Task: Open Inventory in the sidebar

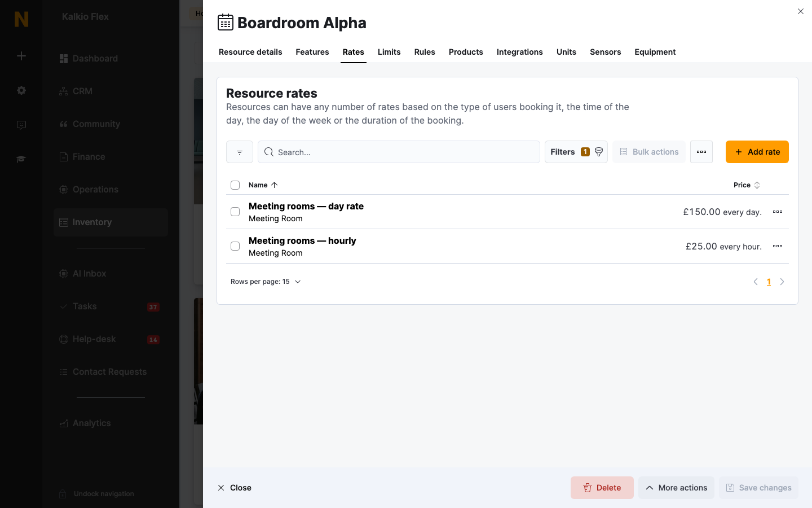Action: 111,222
